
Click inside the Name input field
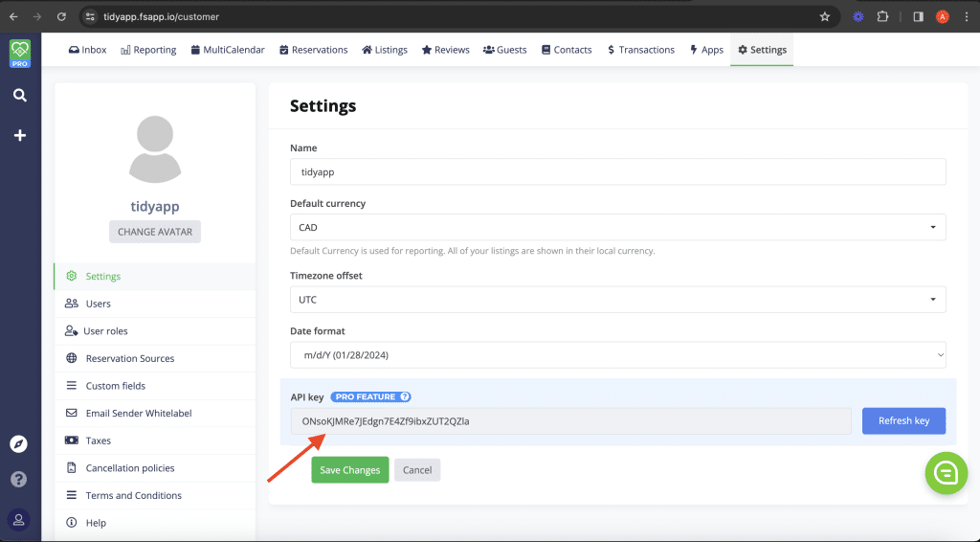pos(617,172)
